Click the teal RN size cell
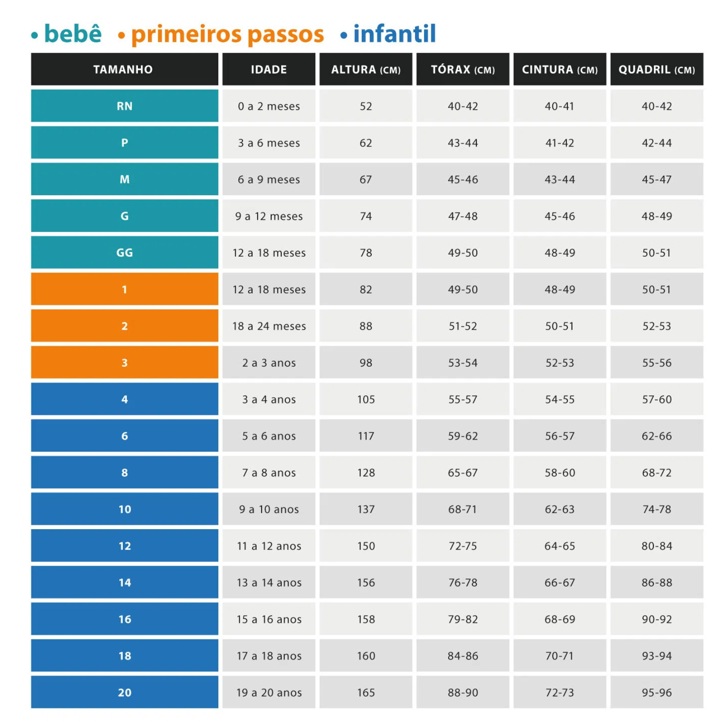The height and width of the screenshot is (728, 728). 124,106
